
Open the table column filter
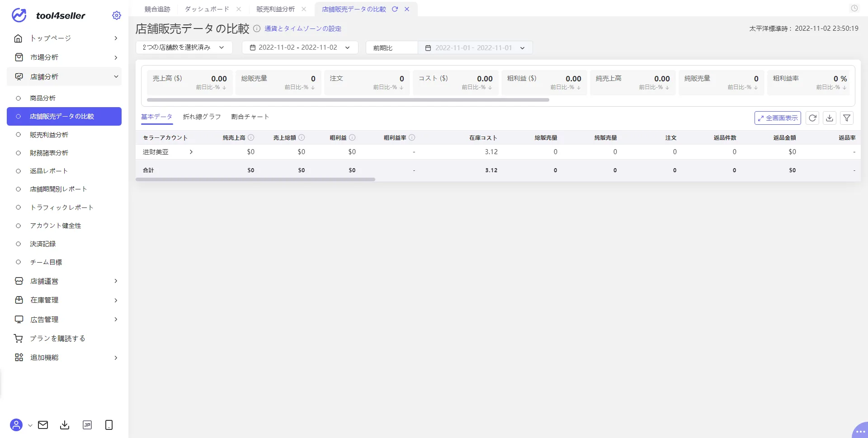click(847, 118)
